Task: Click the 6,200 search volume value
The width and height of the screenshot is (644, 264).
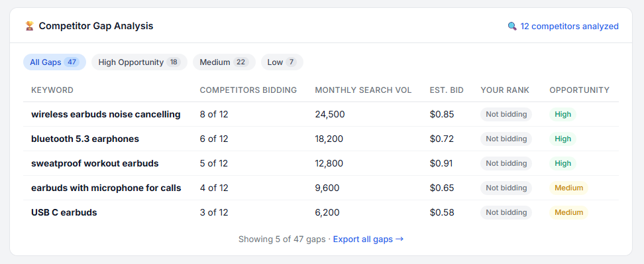Action: pyautogui.click(x=327, y=213)
